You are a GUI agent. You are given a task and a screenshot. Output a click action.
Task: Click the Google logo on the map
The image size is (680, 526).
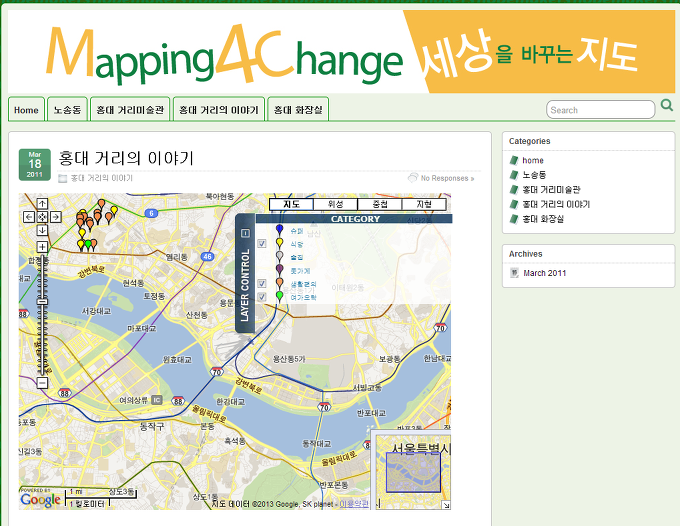click(40, 499)
